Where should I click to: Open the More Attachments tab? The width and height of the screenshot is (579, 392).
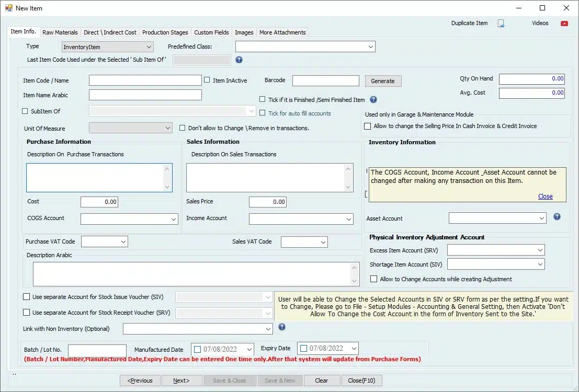[282, 32]
